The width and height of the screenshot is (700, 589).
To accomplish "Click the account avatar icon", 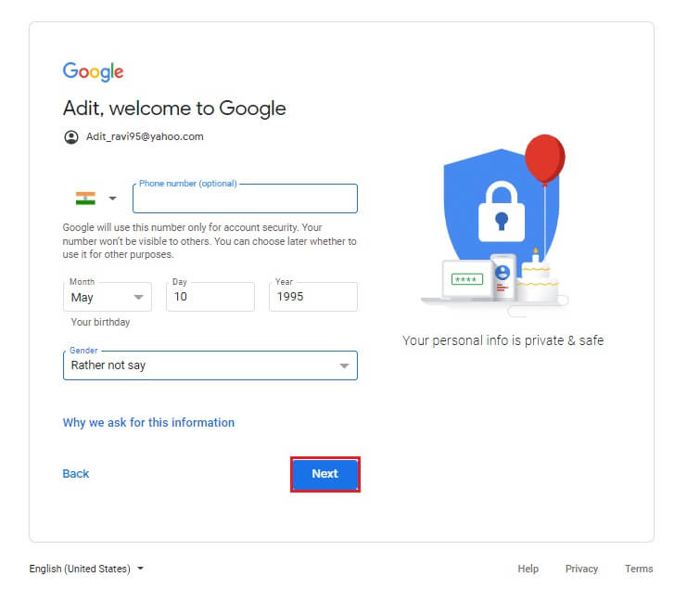I will click(71, 137).
